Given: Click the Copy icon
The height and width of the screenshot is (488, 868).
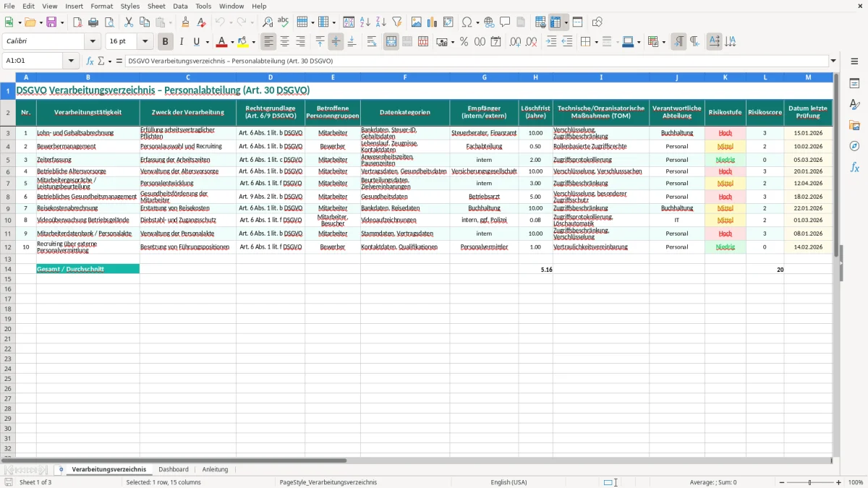Looking at the screenshot, I should click(145, 22).
